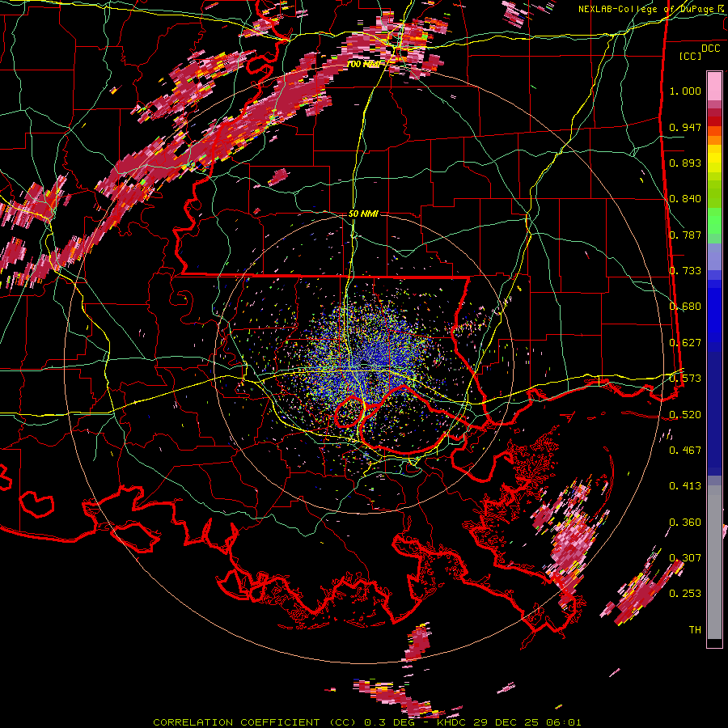
Task: Click the KHDC station identifier in the caption
Action: click(453, 722)
